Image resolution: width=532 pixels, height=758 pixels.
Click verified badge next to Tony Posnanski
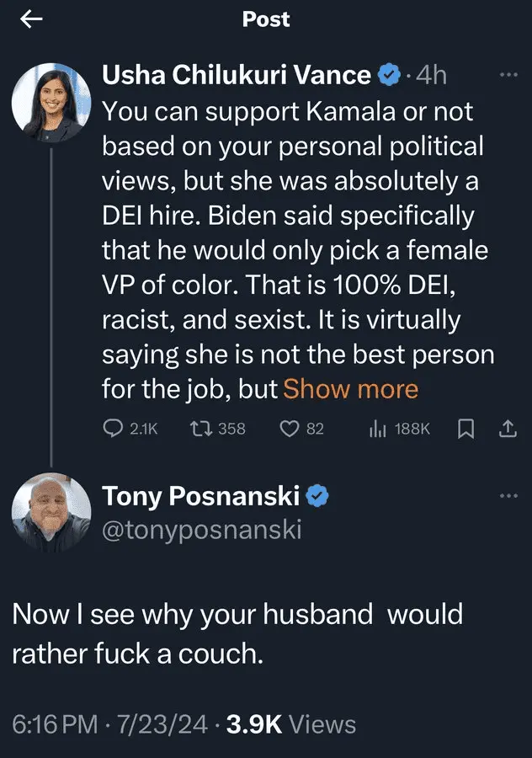(316, 496)
